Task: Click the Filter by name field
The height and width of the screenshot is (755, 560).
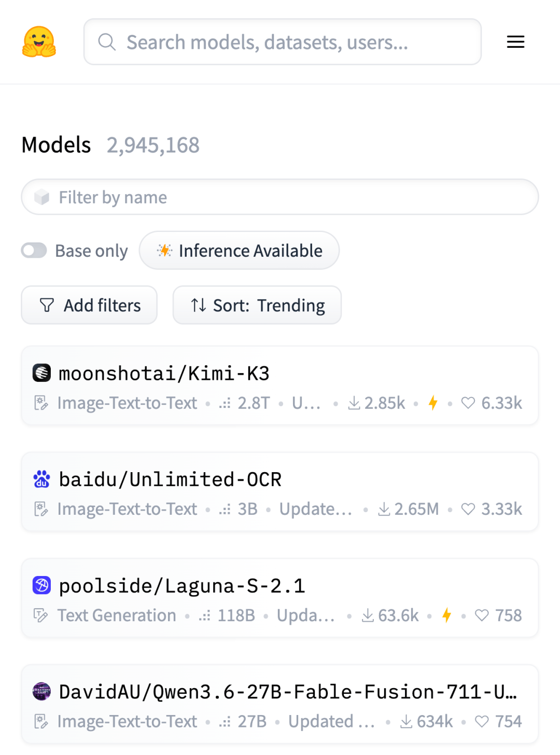Action: click(x=280, y=197)
